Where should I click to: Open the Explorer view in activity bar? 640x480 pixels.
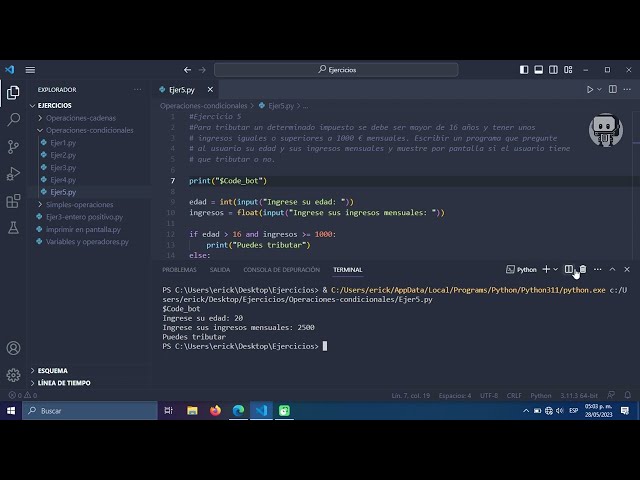tap(13, 93)
